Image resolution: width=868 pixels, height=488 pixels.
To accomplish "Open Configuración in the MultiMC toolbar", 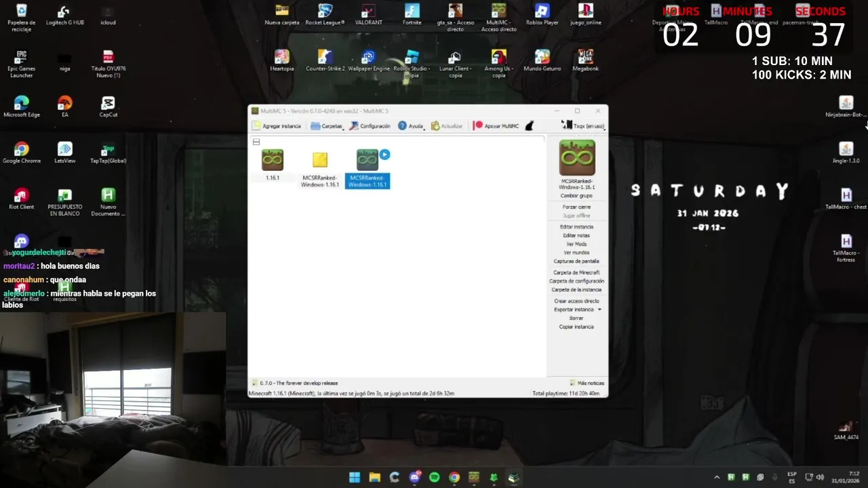I will tap(370, 126).
